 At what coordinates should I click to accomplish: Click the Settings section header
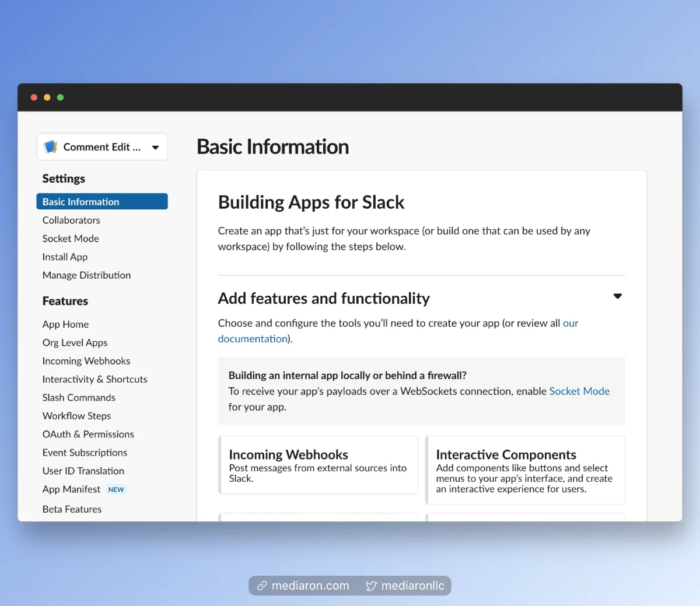(x=64, y=178)
